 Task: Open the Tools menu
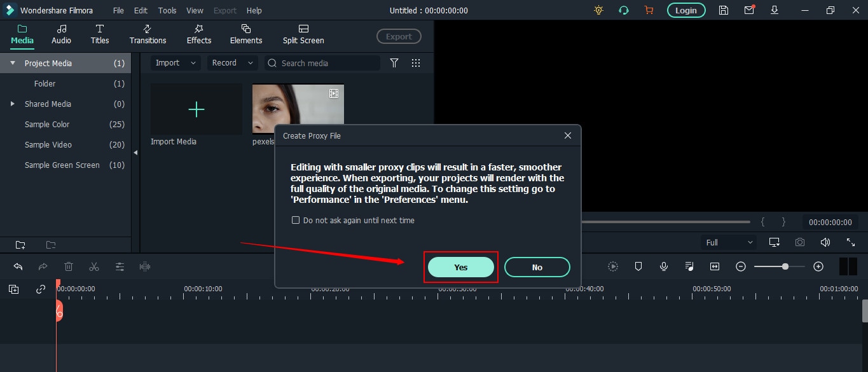click(167, 11)
